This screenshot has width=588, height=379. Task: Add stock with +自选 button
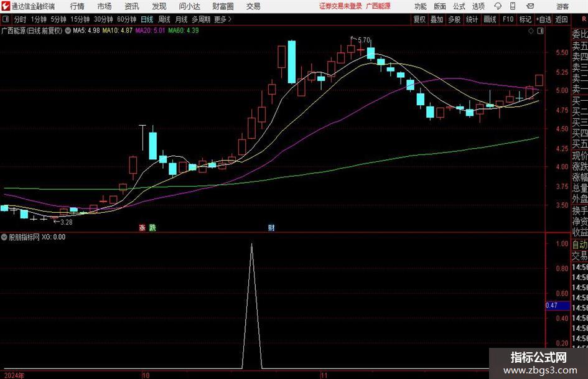click(x=544, y=19)
